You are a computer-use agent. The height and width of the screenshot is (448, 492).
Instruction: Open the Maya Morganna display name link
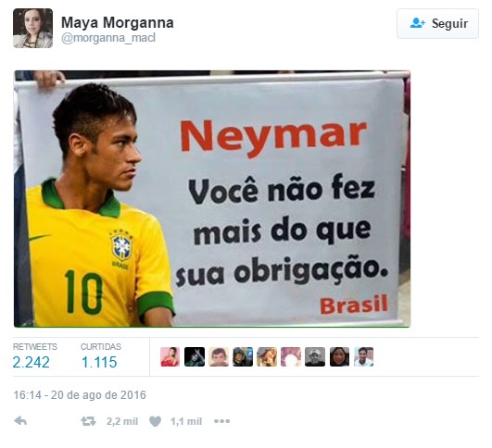pyautogui.click(x=118, y=22)
